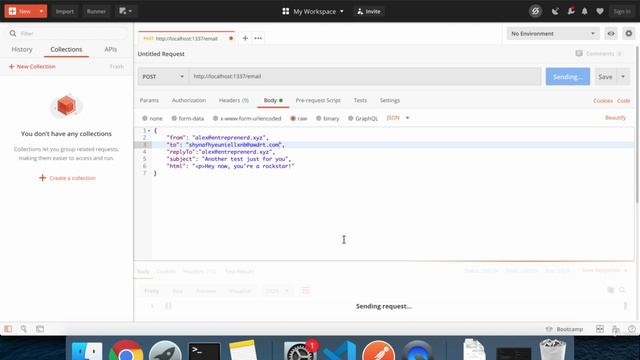Open the sync status icon in header

535,11
